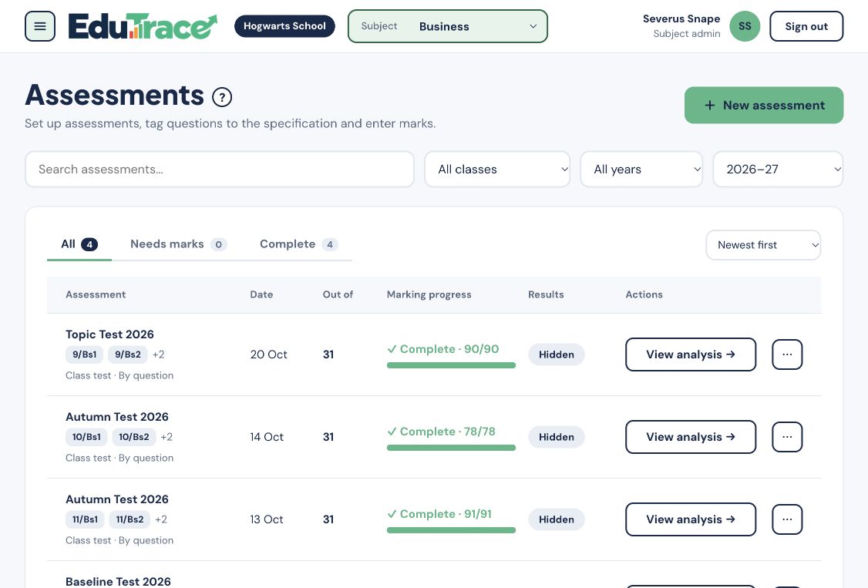
Task: Click the 9/Bs2 class tag
Action: coord(128,354)
